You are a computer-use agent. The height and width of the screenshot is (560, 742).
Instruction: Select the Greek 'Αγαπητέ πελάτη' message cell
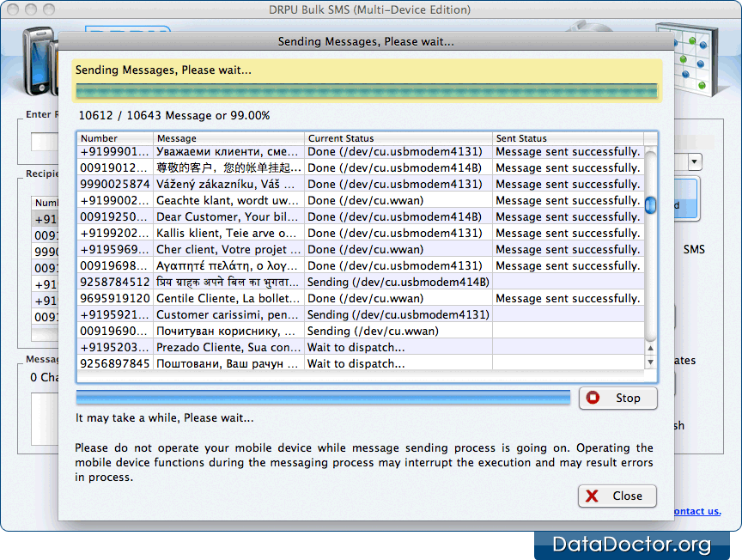[x=228, y=266]
